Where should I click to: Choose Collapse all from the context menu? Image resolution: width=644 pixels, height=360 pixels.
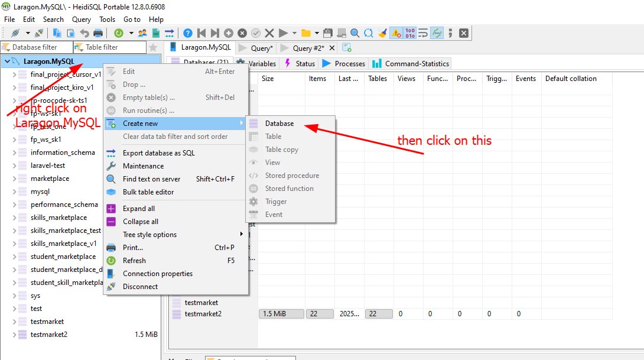pyautogui.click(x=176, y=222)
